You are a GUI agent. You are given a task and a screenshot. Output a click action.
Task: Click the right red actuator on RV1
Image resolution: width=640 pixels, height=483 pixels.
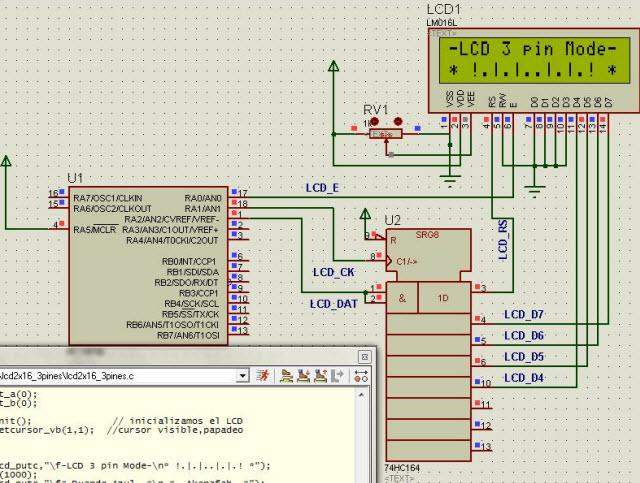pyautogui.click(x=398, y=121)
